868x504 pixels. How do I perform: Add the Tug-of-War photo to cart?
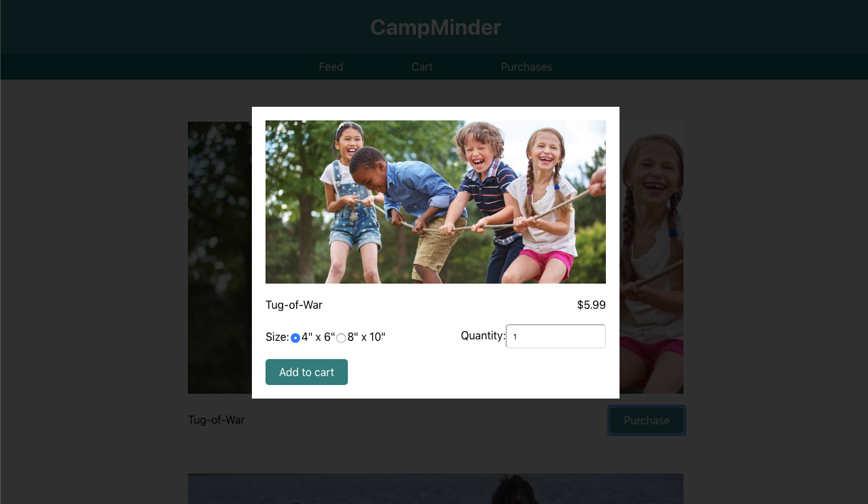(306, 372)
